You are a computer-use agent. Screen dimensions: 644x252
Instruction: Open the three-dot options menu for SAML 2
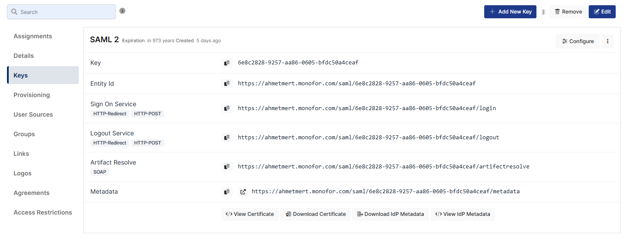[x=607, y=41]
